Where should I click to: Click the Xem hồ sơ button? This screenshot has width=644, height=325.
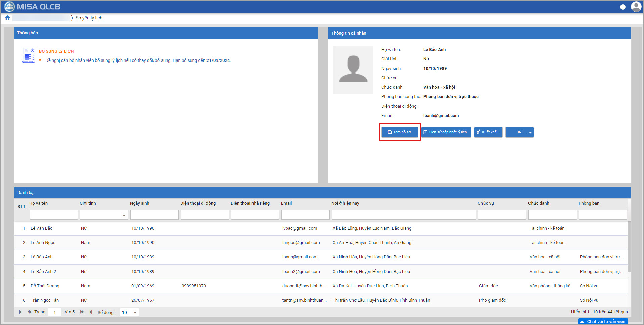click(400, 132)
